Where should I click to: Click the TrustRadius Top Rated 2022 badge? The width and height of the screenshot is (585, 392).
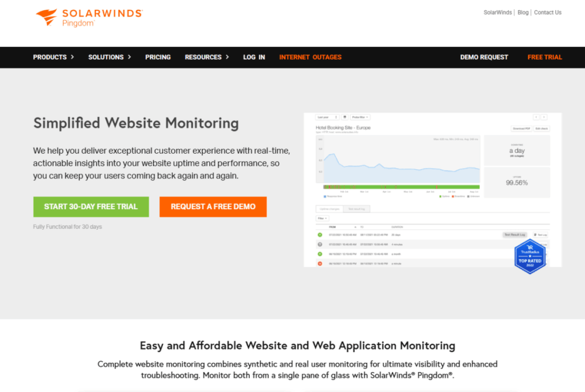click(530, 255)
